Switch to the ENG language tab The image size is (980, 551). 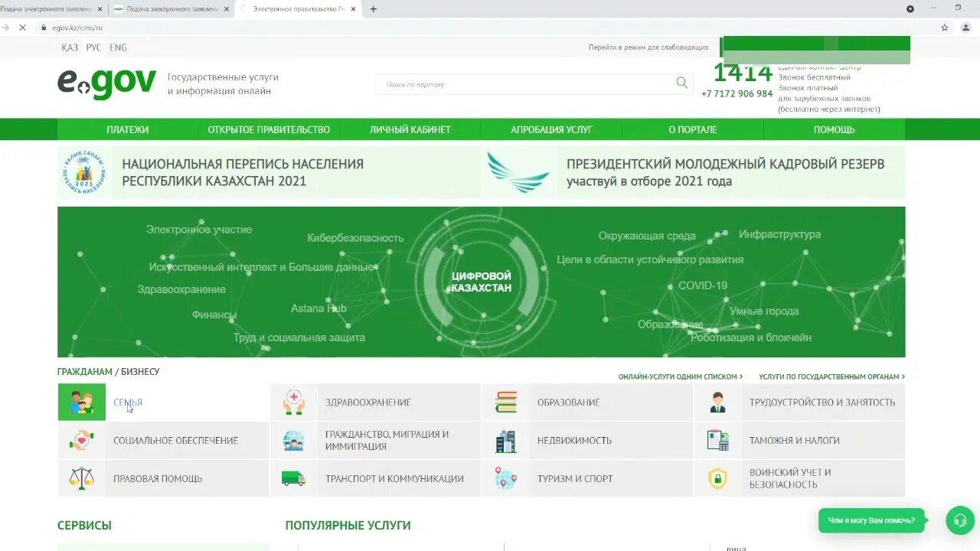pyautogui.click(x=117, y=47)
